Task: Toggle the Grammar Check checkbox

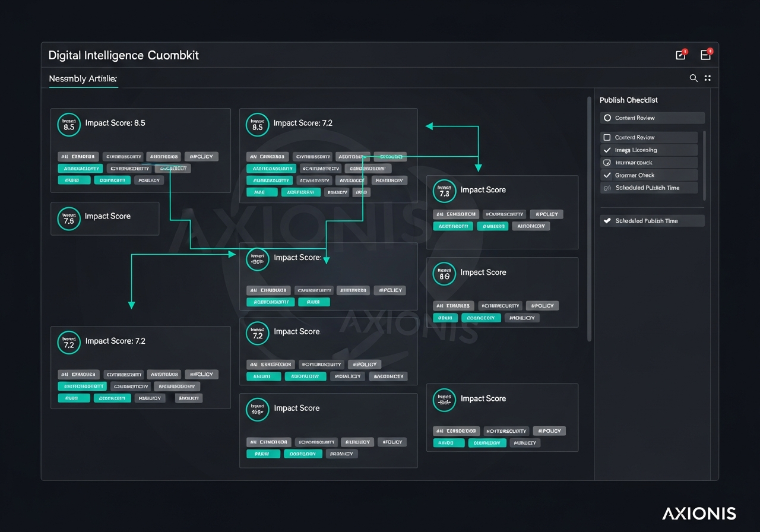Action: coord(607,175)
